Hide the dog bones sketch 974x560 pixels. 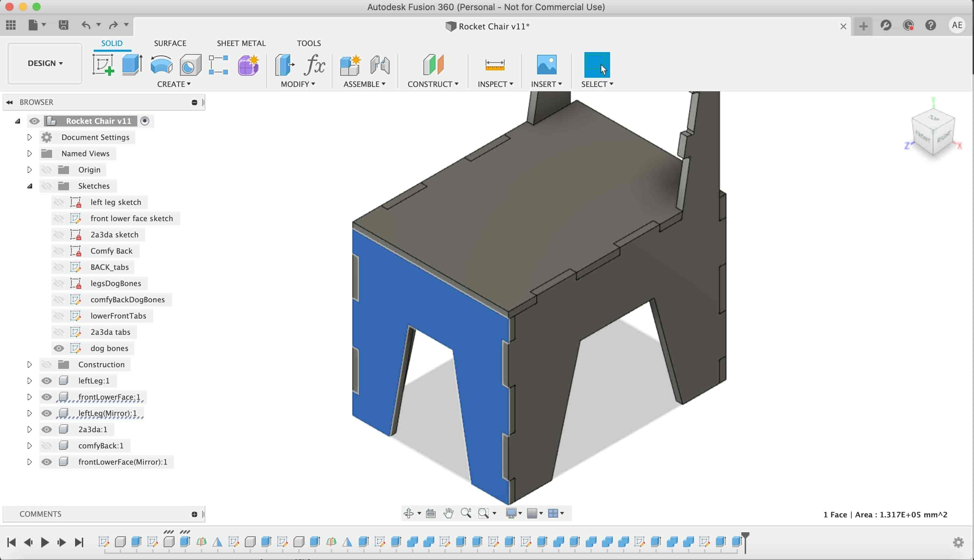(x=59, y=348)
